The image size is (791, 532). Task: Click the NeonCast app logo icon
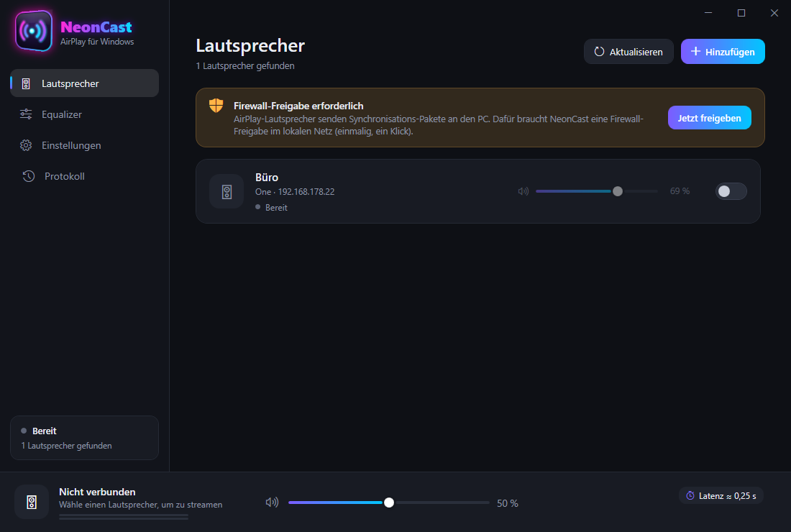33,31
